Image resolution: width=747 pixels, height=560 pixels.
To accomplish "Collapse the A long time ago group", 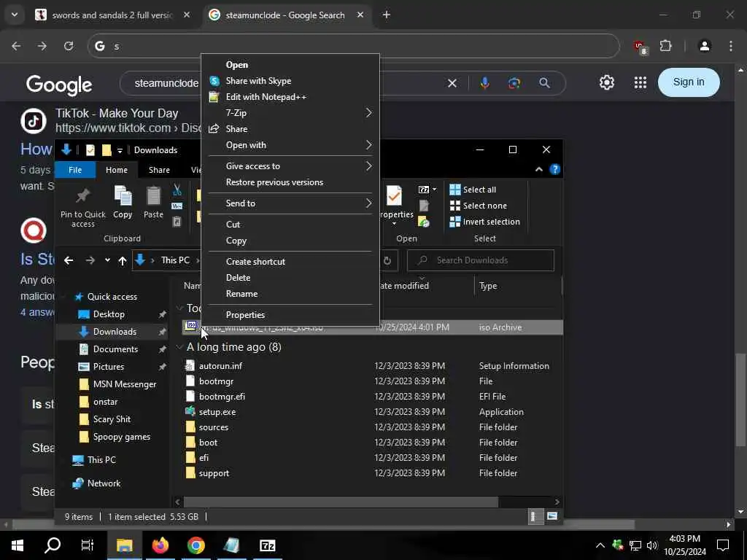I will pyautogui.click(x=179, y=347).
